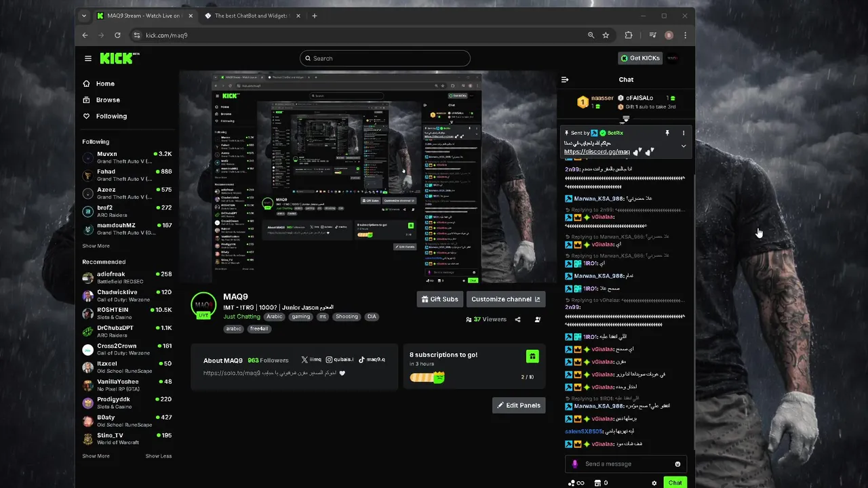Select the gaming tag chip
The image size is (868, 488).
pyautogui.click(x=300, y=317)
